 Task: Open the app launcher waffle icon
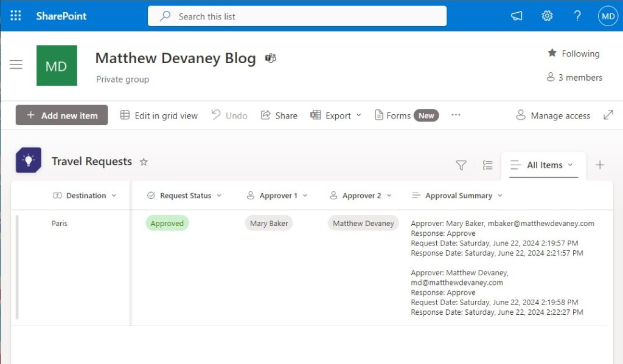(15, 16)
